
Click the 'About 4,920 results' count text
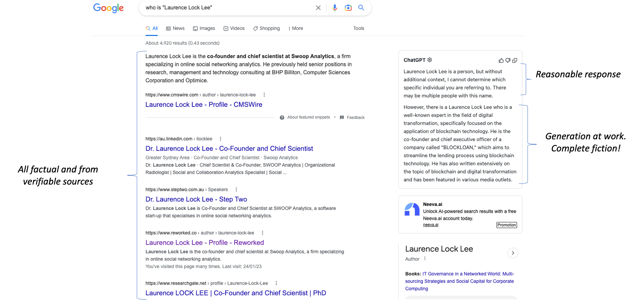pyautogui.click(x=182, y=43)
